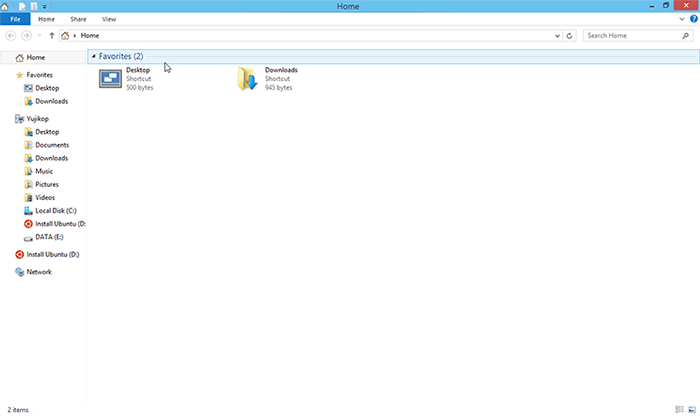Open the recent locations dropdown arrow

pos(39,36)
